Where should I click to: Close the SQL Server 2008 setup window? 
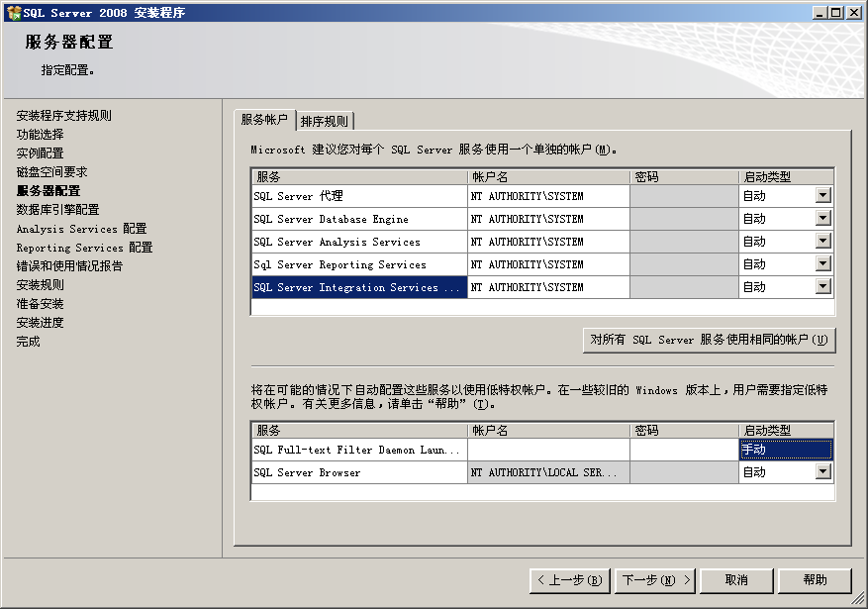pyautogui.click(x=854, y=12)
